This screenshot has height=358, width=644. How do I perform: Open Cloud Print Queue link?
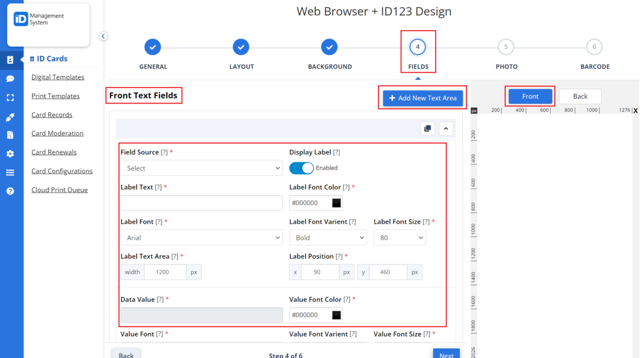pos(60,190)
